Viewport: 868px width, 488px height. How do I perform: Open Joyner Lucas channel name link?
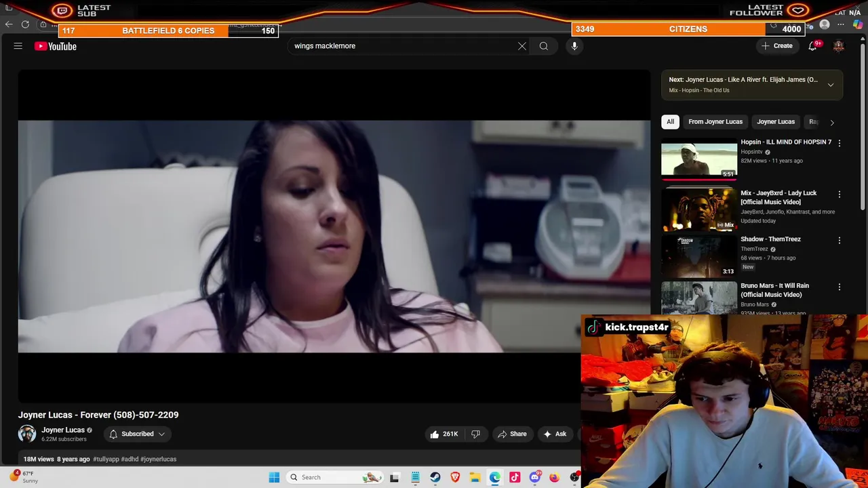63,430
